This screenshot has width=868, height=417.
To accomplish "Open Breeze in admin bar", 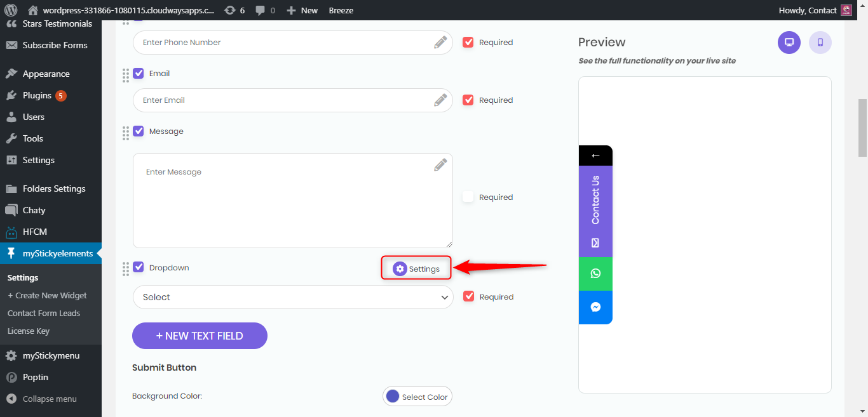I will pos(341,10).
